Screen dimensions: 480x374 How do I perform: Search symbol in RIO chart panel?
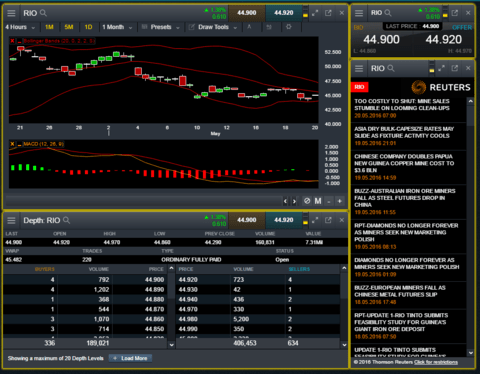click(43, 13)
